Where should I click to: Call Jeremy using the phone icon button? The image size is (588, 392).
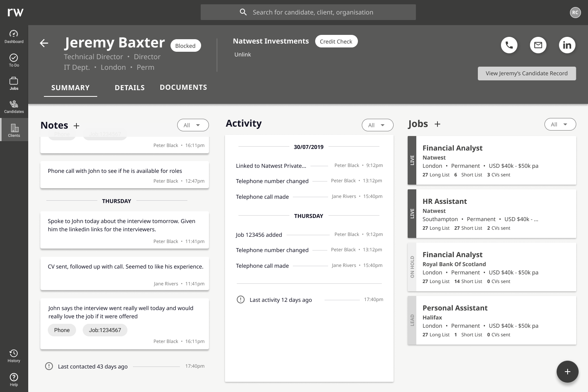(x=509, y=45)
